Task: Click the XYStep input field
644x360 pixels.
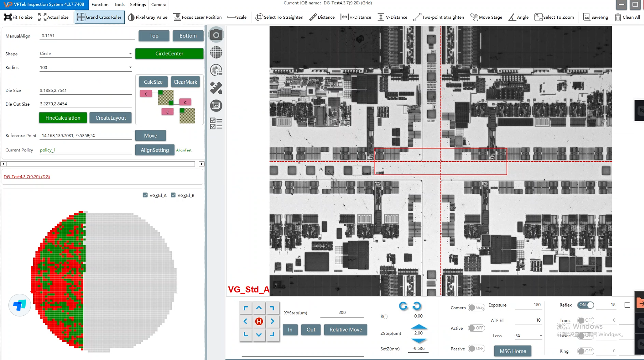Action: pos(342,313)
